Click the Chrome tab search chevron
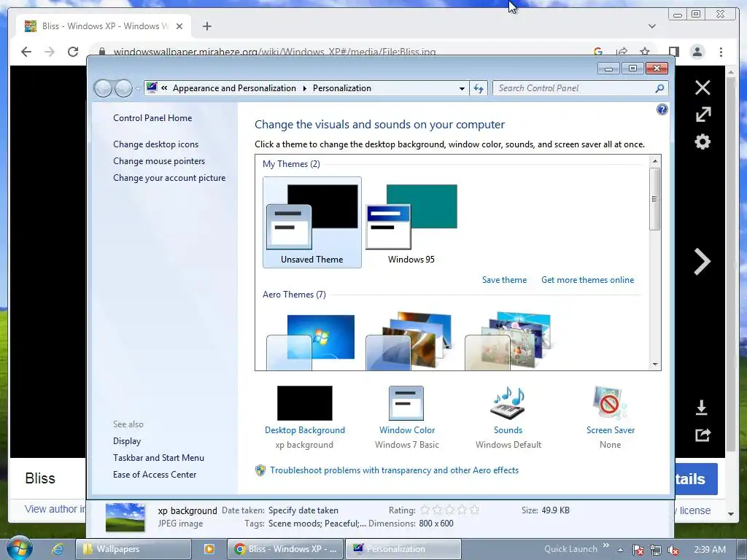Image resolution: width=747 pixels, height=560 pixels. pyautogui.click(x=652, y=26)
